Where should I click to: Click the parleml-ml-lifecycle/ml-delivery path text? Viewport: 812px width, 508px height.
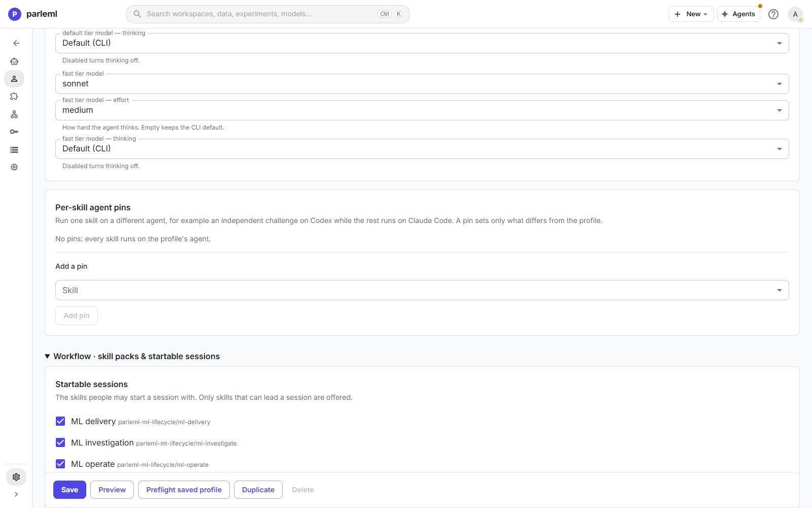[164, 422]
